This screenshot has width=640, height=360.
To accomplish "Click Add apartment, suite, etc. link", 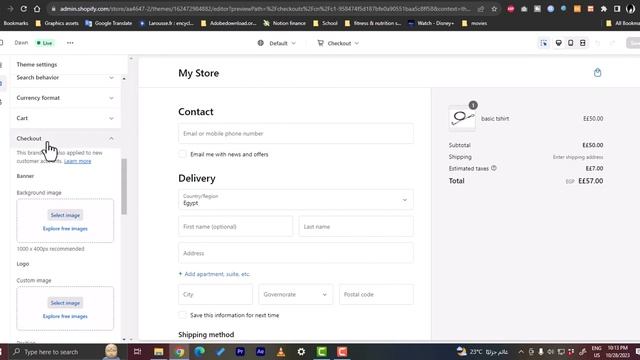I will (215, 274).
